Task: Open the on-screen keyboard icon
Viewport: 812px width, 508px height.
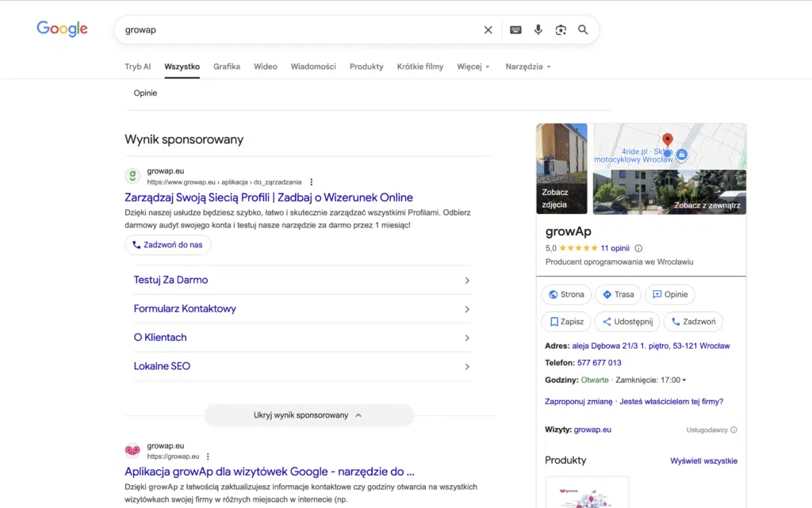Action: tap(515, 29)
